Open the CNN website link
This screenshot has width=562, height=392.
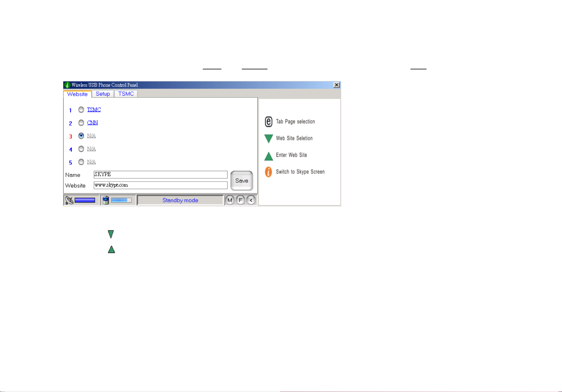coord(92,123)
